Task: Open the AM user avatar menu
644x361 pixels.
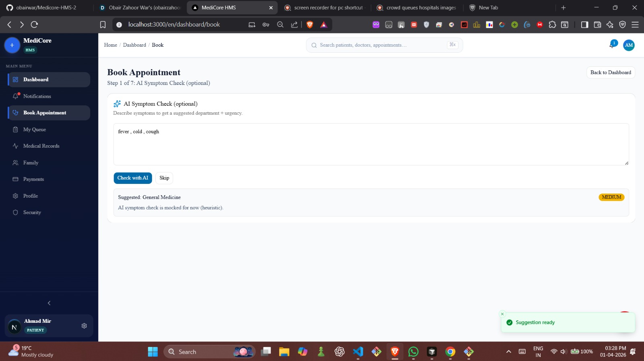Action: (629, 45)
